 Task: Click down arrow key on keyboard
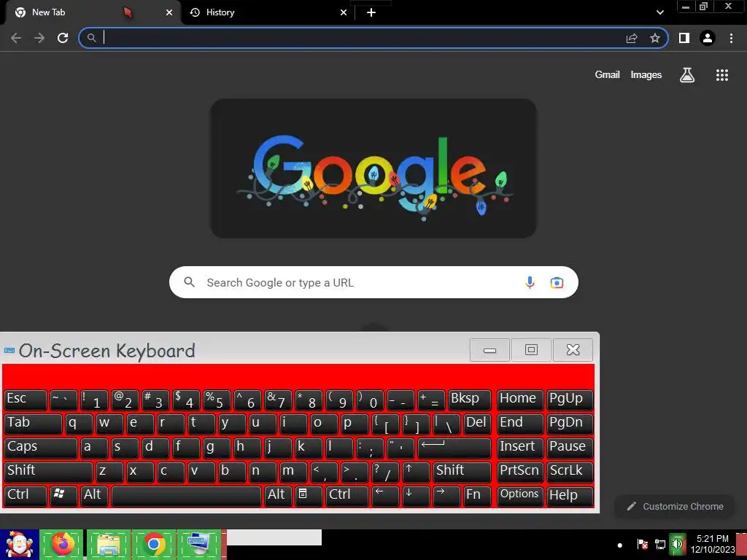pos(415,496)
